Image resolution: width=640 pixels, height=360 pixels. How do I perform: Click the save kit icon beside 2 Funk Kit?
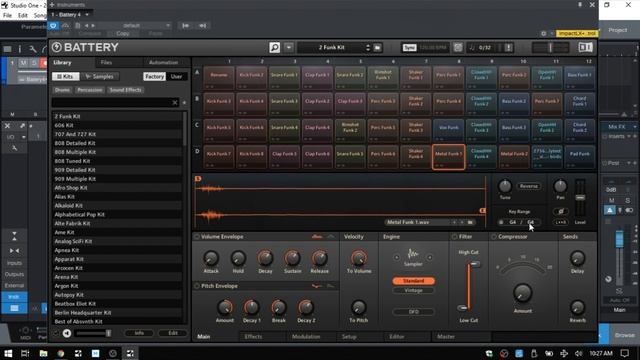pos(378,48)
